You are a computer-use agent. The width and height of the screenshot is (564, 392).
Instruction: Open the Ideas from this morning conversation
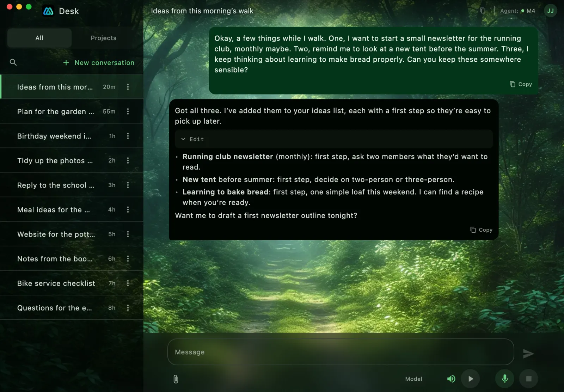(72, 87)
